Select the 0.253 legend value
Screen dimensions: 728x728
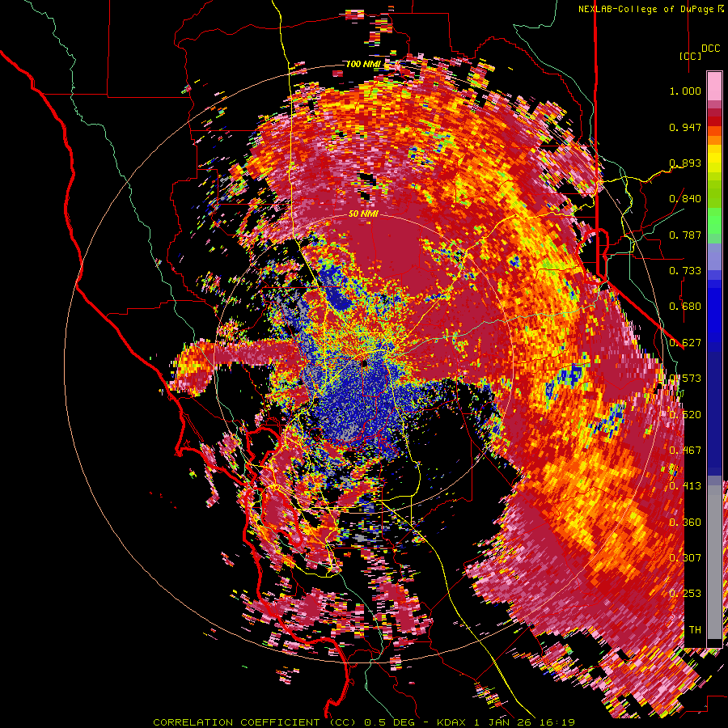pos(685,594)
